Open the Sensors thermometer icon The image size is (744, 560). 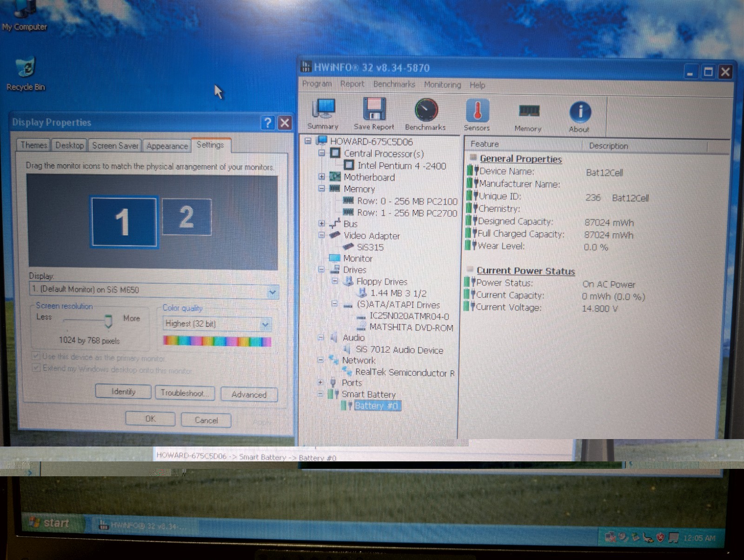point(477,115)
